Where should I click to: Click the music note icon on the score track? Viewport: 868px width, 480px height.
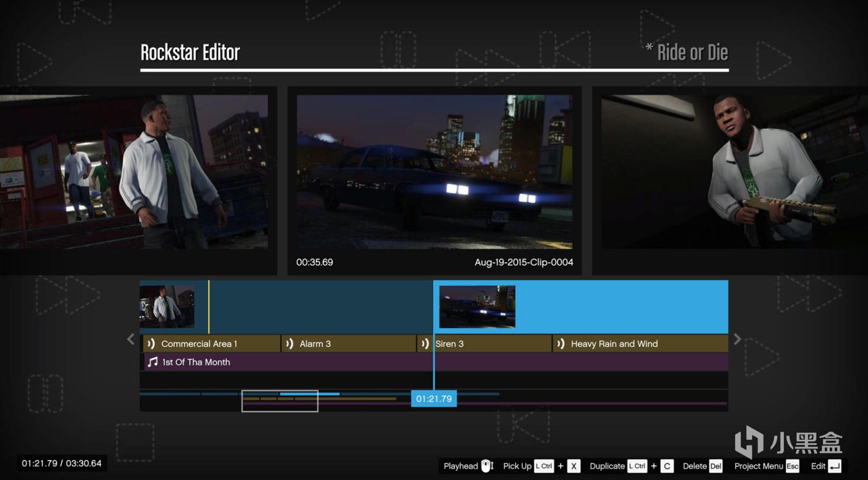(153, 362)
